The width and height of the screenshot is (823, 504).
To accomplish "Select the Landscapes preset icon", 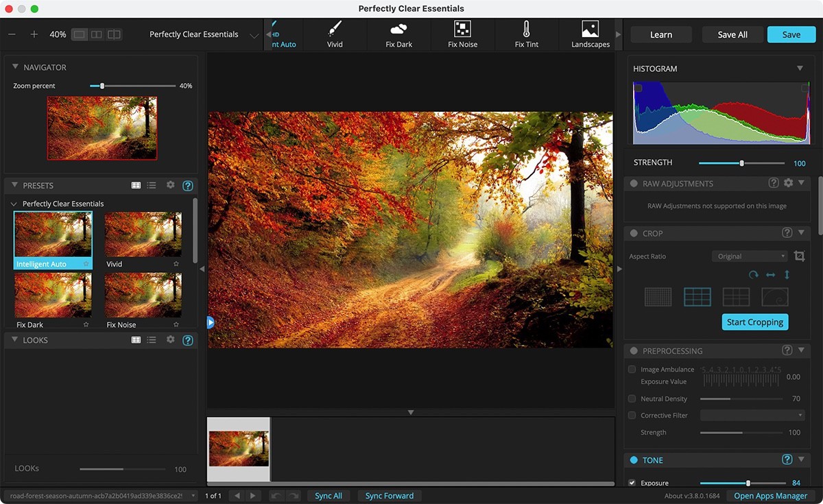I will coord(590,29).
